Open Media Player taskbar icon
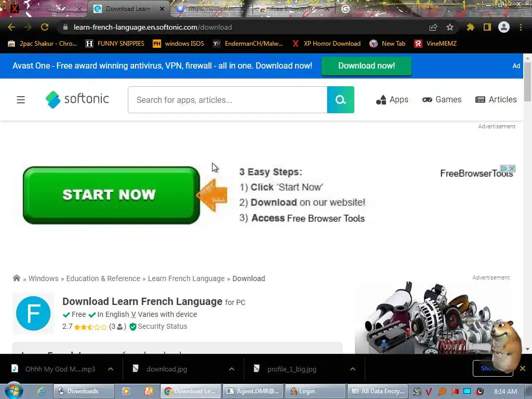This screenshot has height=399, width=532. (x=126, y=391)
